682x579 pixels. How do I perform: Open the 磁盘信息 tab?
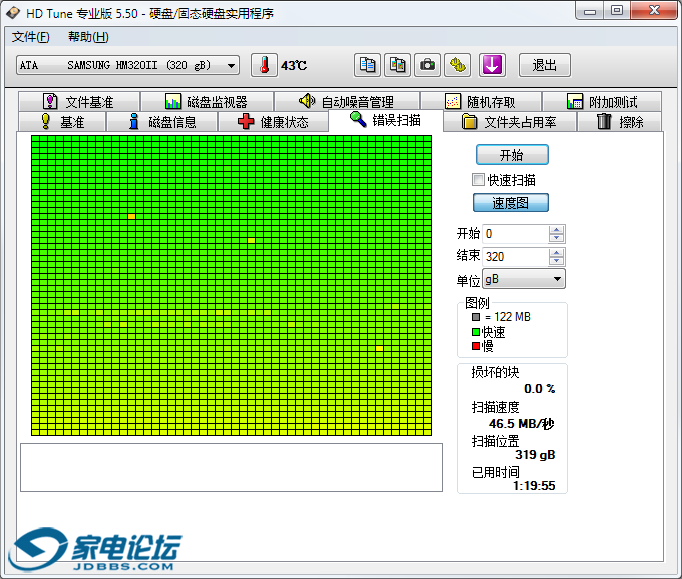(x=162, y=121)
